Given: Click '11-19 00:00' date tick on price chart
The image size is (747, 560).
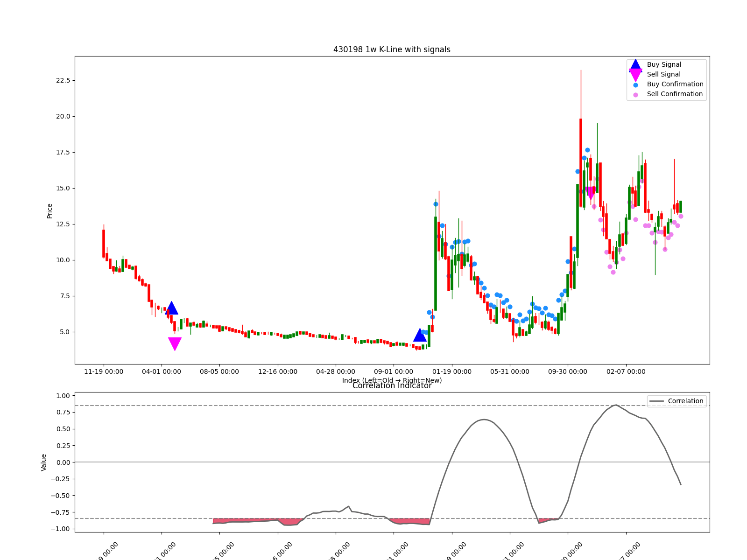Looking at the screenshot, I should [x=104, y=372].
